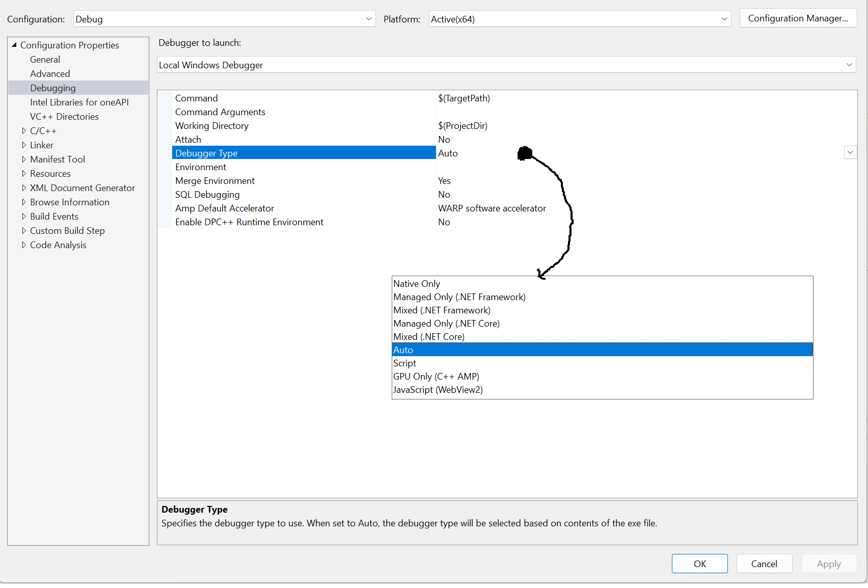868x588 pixels.
Task: Expand the Build Events node
Action: click(x=24, y=217)
